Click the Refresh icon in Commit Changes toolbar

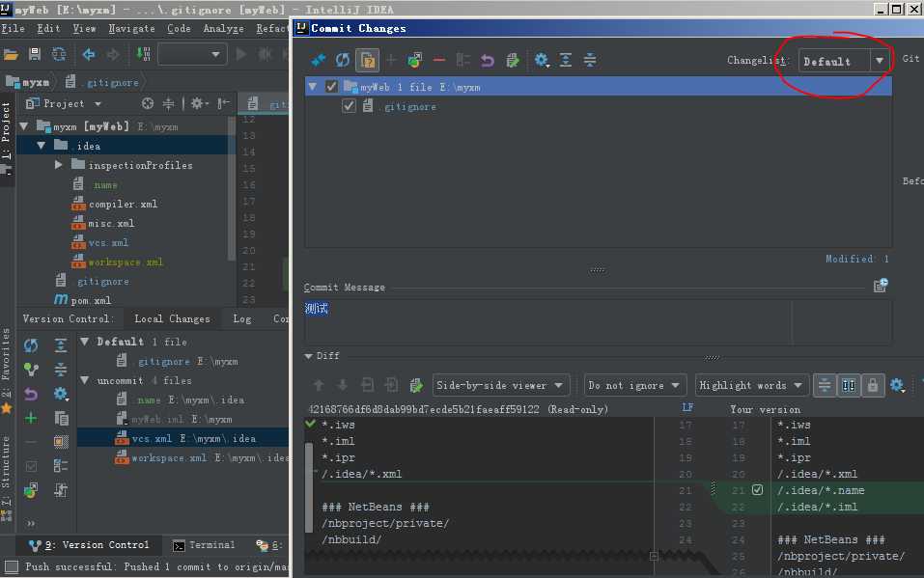343,60
